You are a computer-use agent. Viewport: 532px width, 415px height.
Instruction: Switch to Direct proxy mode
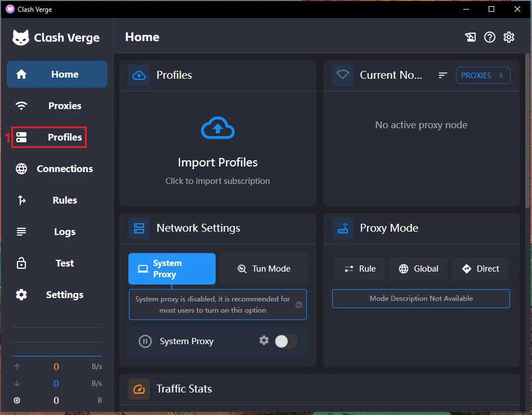point(480,269)
